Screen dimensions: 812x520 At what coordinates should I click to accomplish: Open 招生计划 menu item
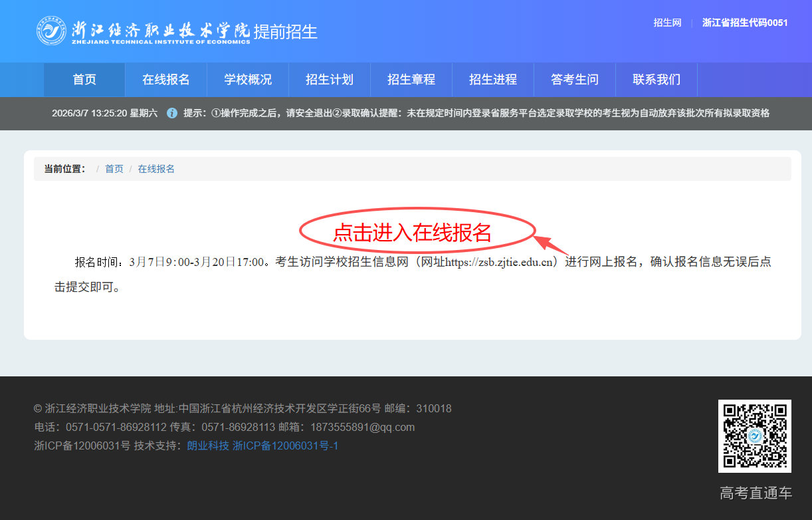tap(330, 80)
